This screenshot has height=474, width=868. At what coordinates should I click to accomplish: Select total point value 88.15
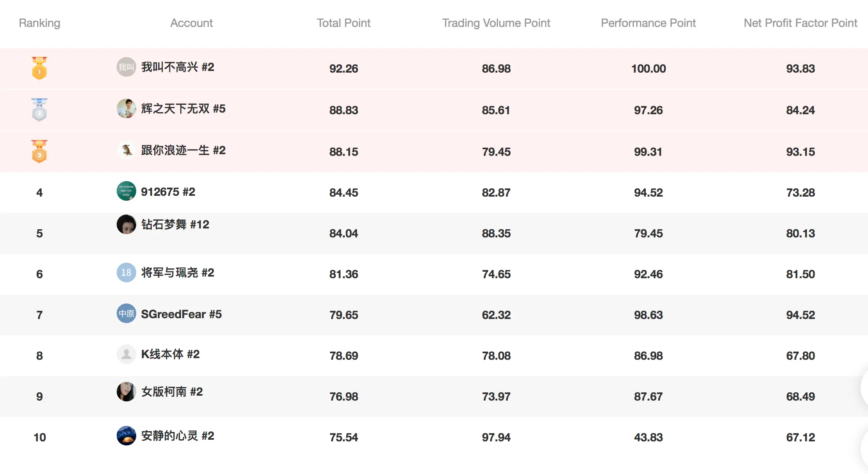(x=343, y=152)
